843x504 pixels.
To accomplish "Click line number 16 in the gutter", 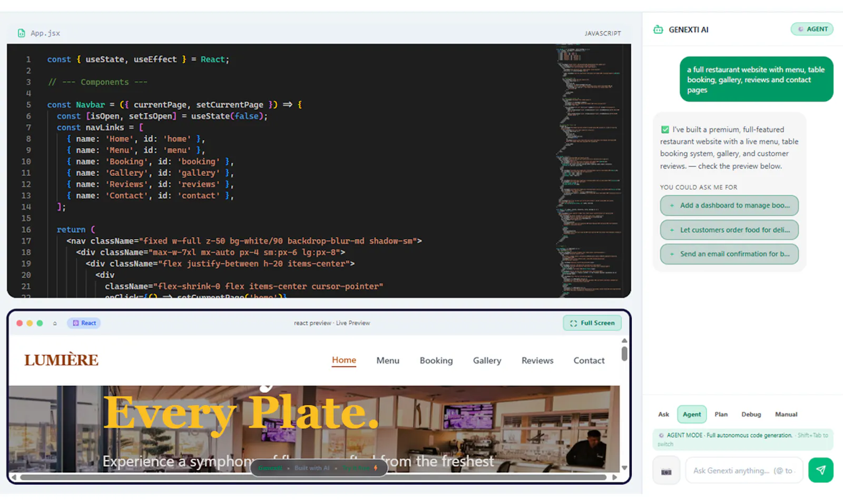I will [x=26, y=230].
